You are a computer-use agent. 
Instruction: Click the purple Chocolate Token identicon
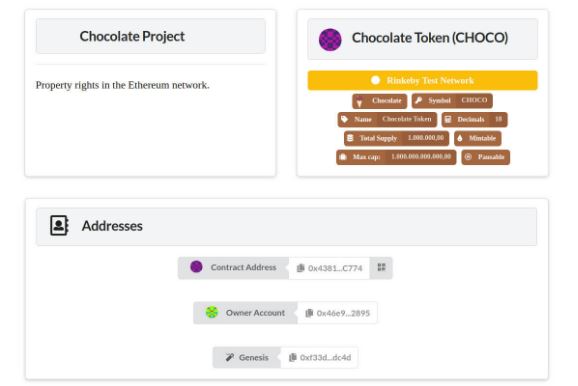click(330, 39)
